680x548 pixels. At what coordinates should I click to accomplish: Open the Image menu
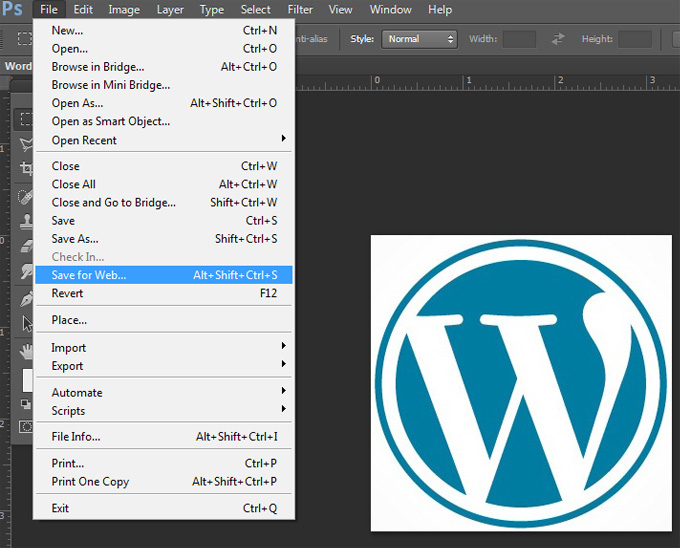tap(124, 10)
